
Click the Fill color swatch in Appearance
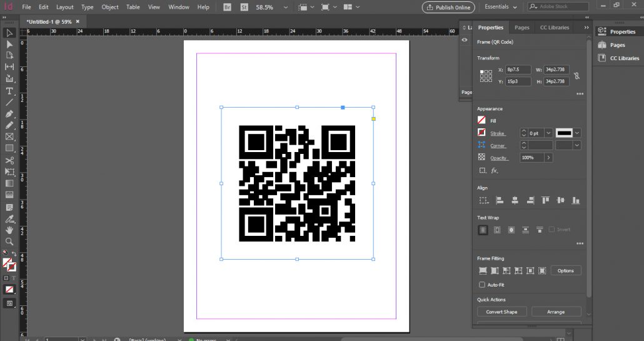tap(482, 120)
